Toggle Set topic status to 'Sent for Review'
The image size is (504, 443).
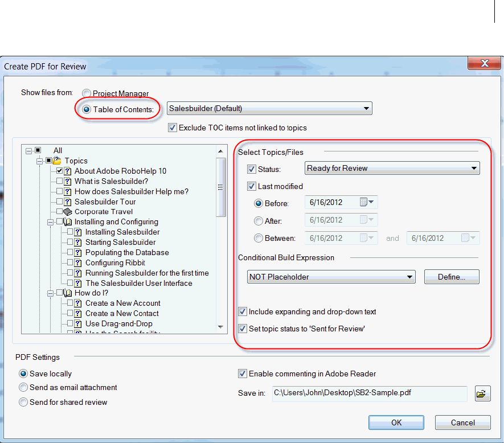tap(243, 329)
